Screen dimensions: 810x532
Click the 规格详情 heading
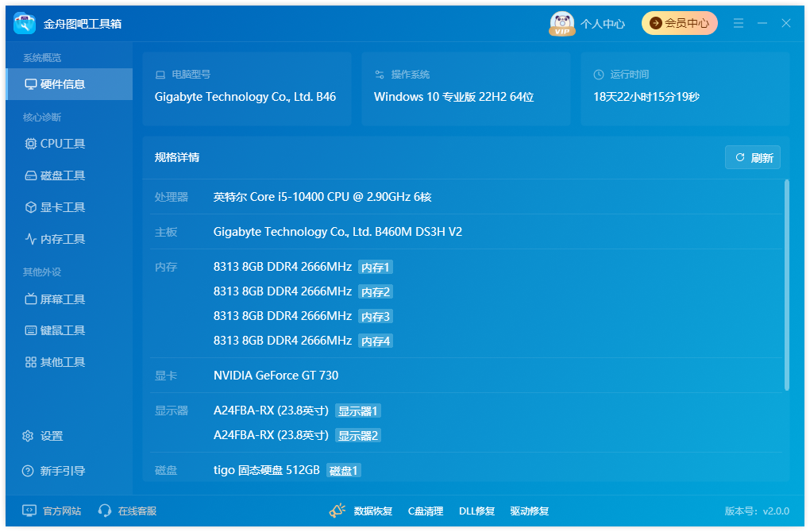point(177,157)
